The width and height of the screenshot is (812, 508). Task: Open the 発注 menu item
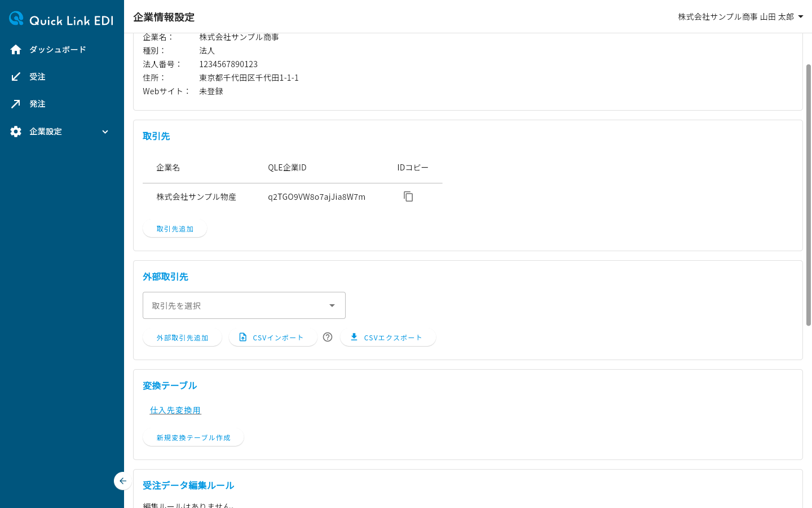(x=62, y=104)
